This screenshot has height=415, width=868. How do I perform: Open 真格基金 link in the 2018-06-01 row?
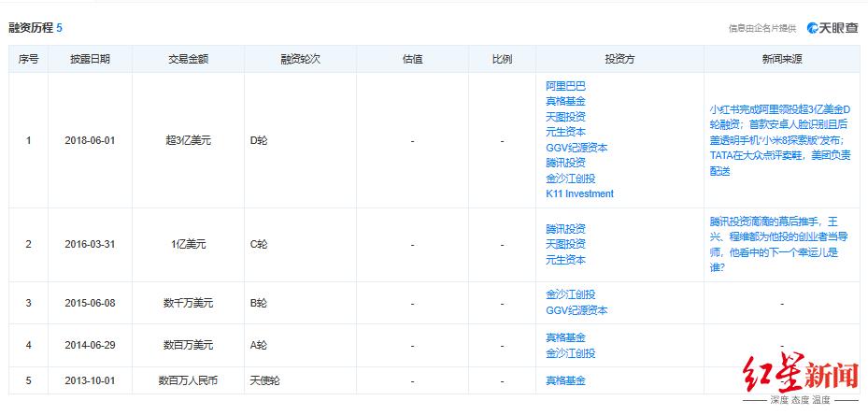click(x=565, y=101)
